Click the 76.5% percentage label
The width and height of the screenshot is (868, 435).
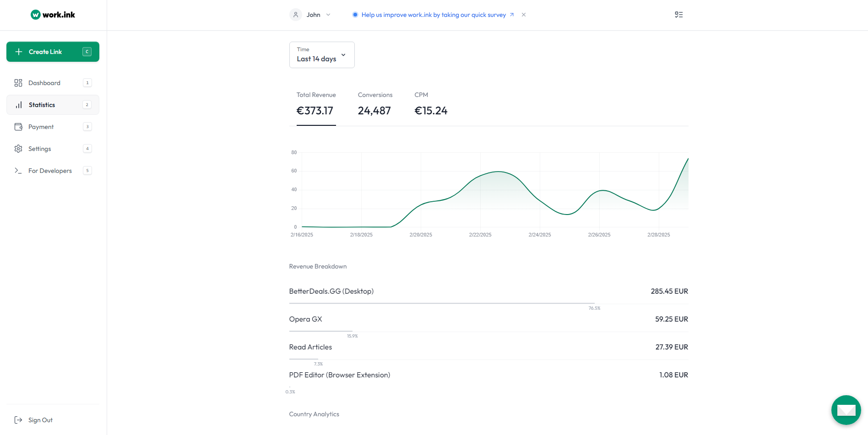click(594, 308)
